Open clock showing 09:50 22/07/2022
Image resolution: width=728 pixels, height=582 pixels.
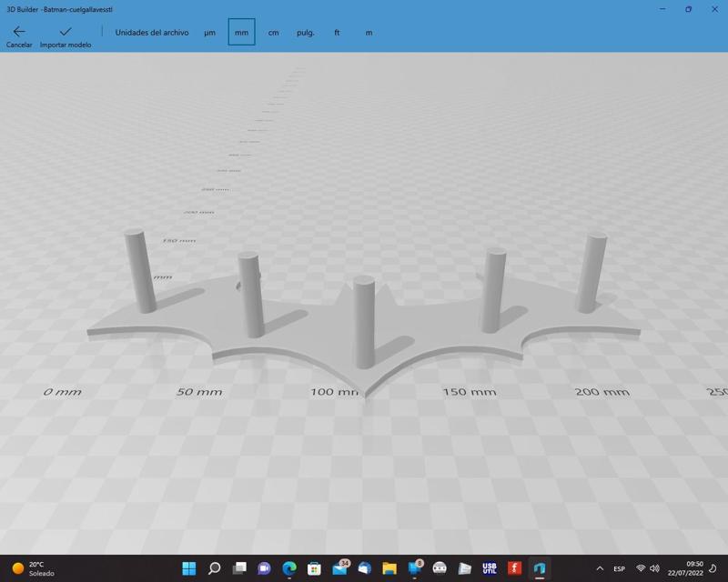pyautogui.click(x=685, y=568)
